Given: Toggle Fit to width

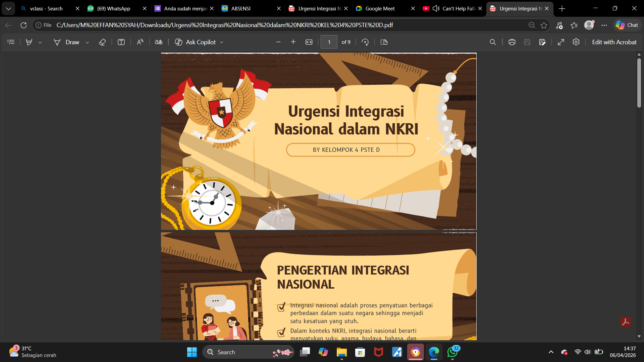Looking at the screenshot, I should coord(309,42).
